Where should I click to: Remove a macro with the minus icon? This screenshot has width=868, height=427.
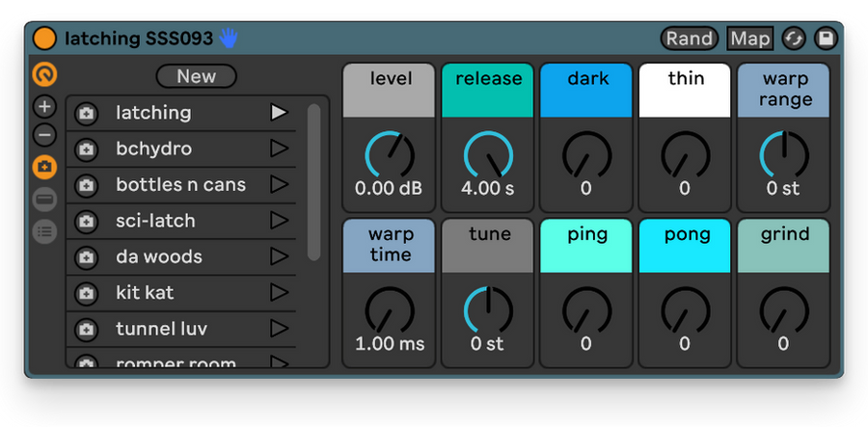[x=44, y=134]
